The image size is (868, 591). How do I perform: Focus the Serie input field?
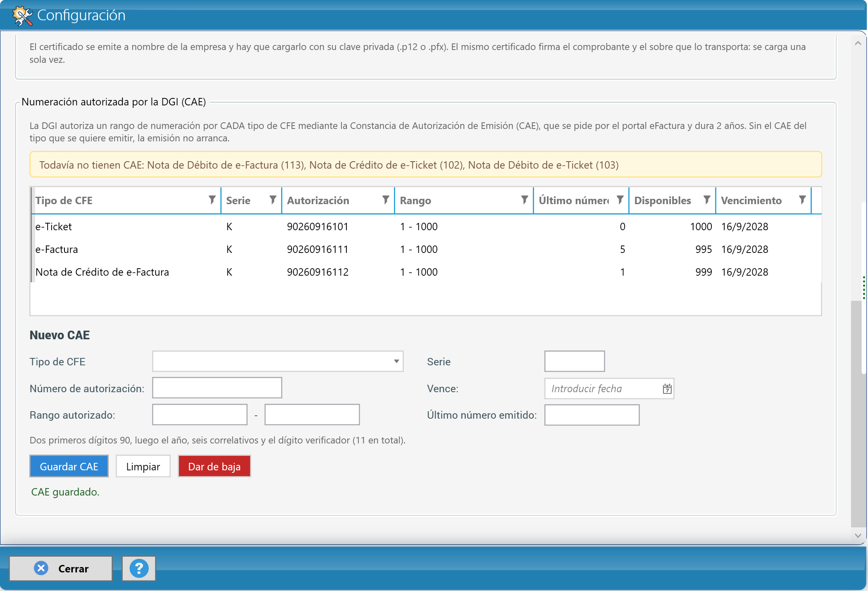[x=575, y=362]
